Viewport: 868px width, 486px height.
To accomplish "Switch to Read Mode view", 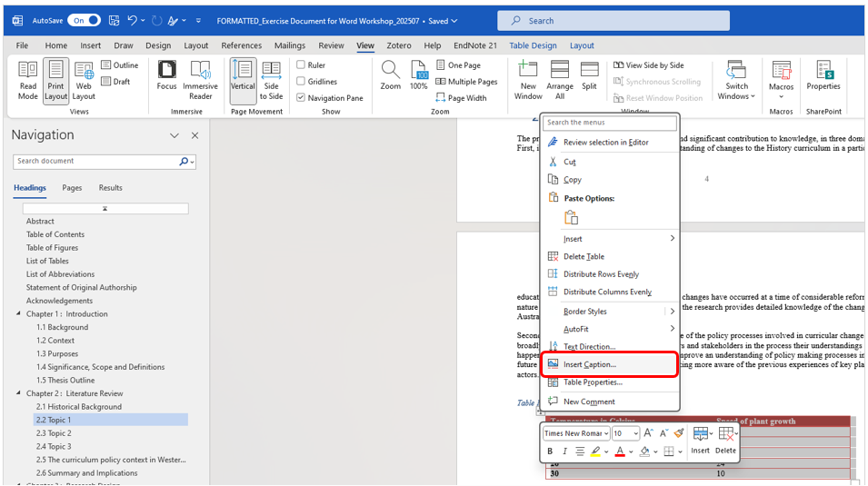I will click(x=28, y=80).
